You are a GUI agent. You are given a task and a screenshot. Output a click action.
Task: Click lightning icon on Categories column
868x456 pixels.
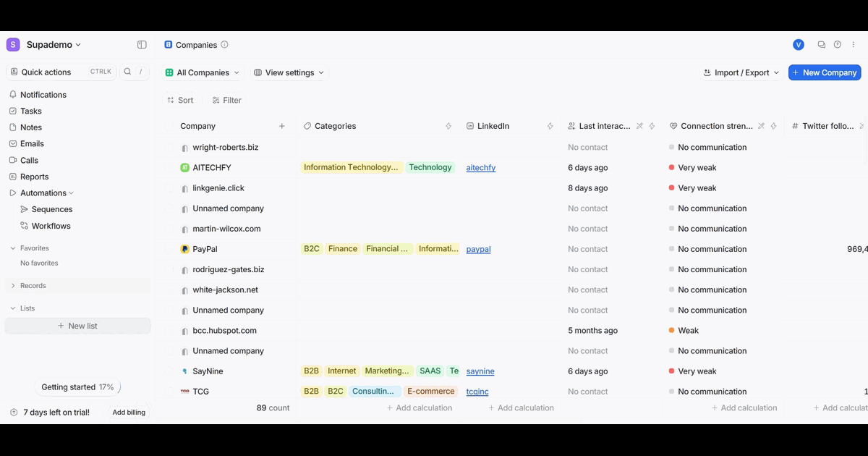448,126
